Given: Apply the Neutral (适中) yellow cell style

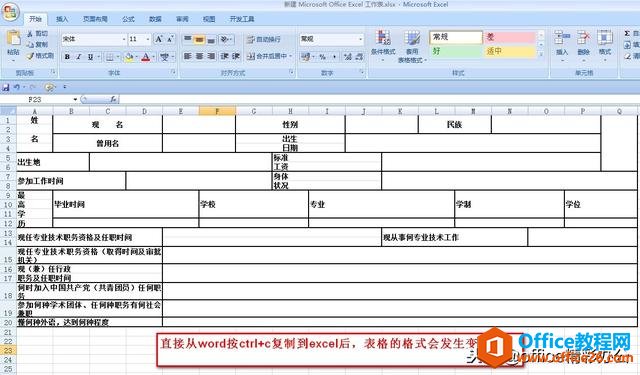Looking at the screenshot, I should pos(509,51).
